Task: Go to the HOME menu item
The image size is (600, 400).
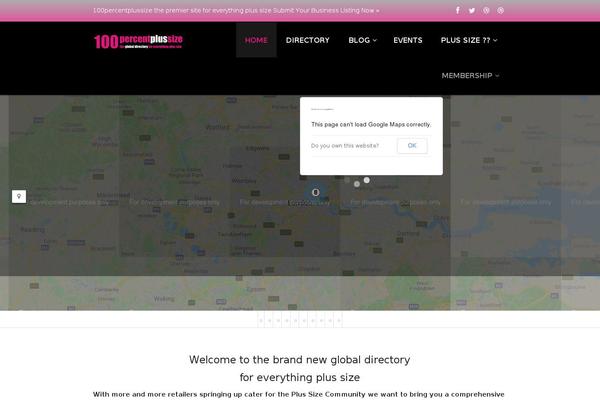Action: coord(256,40)
